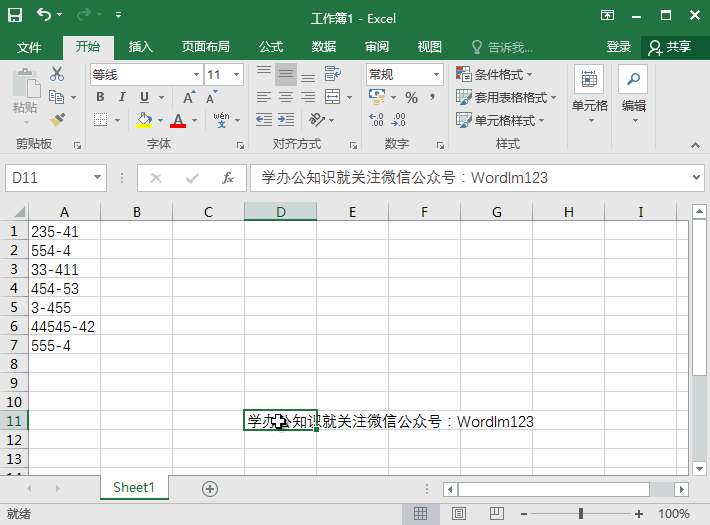Click decrease decimal icon

click(x=398, y=120)
